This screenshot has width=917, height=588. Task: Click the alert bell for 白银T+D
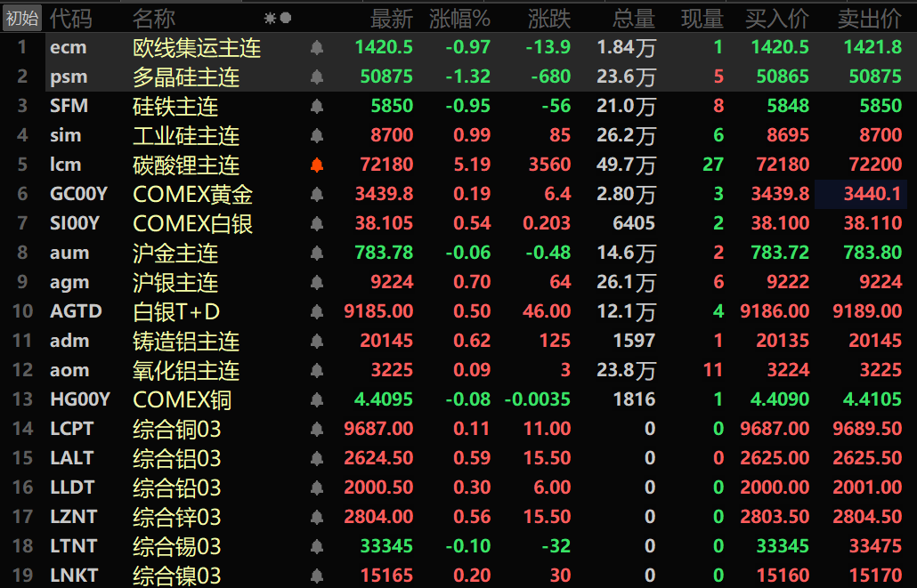pyautogui.click(x=317, y=312)
